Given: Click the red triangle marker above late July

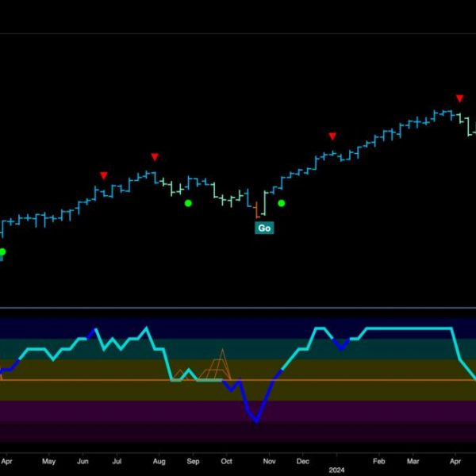Looking at the screenshot, I should pos(155,156).
